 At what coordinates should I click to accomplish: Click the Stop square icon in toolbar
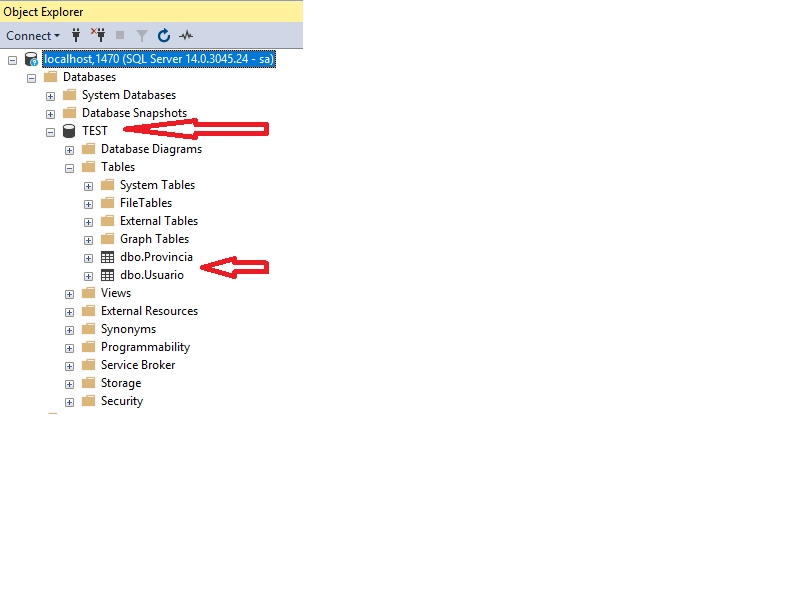tap(120, 35)
